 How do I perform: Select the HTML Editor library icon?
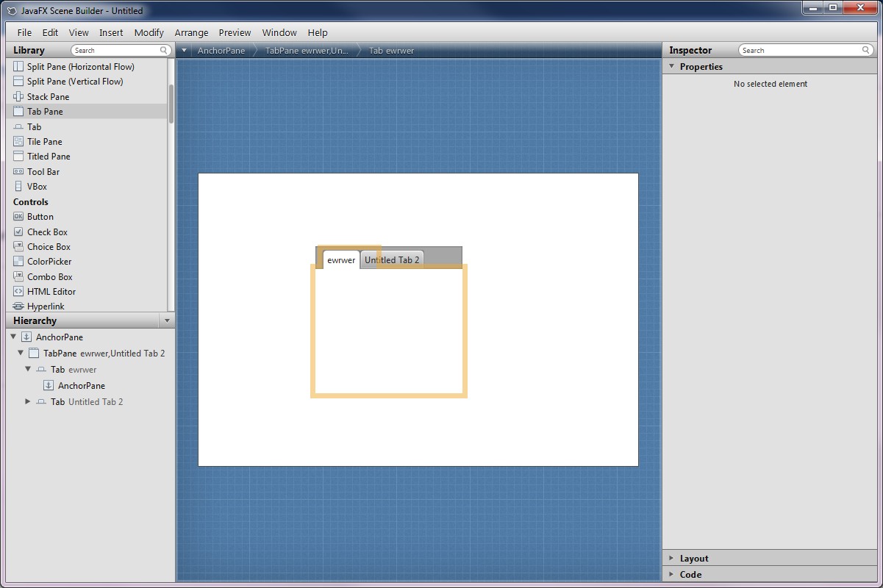pos(18,292)
